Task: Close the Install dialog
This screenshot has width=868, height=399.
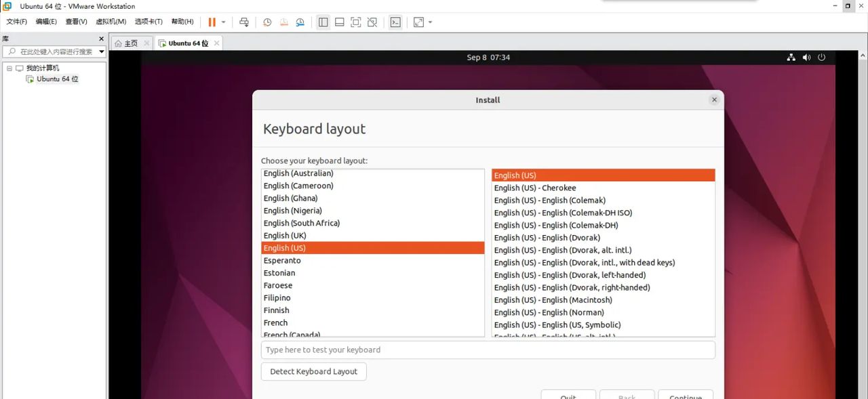Action: pos(714,100)
